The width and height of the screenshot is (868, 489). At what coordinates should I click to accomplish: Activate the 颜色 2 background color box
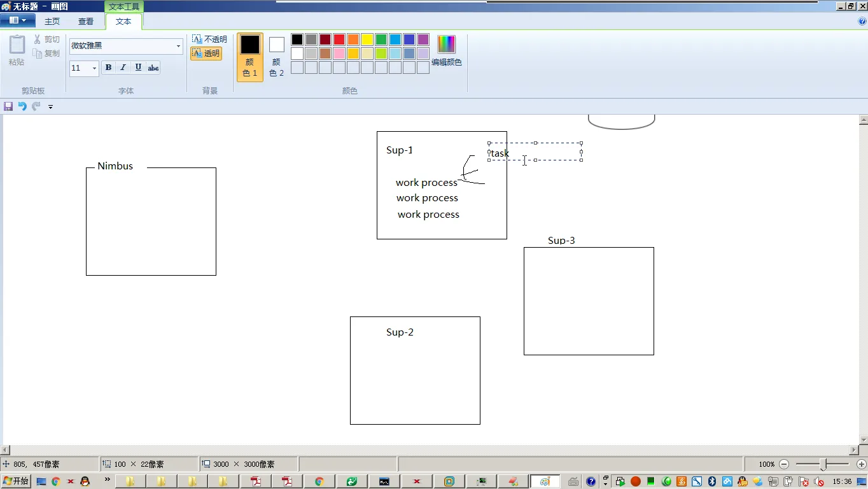coord(277,57)
